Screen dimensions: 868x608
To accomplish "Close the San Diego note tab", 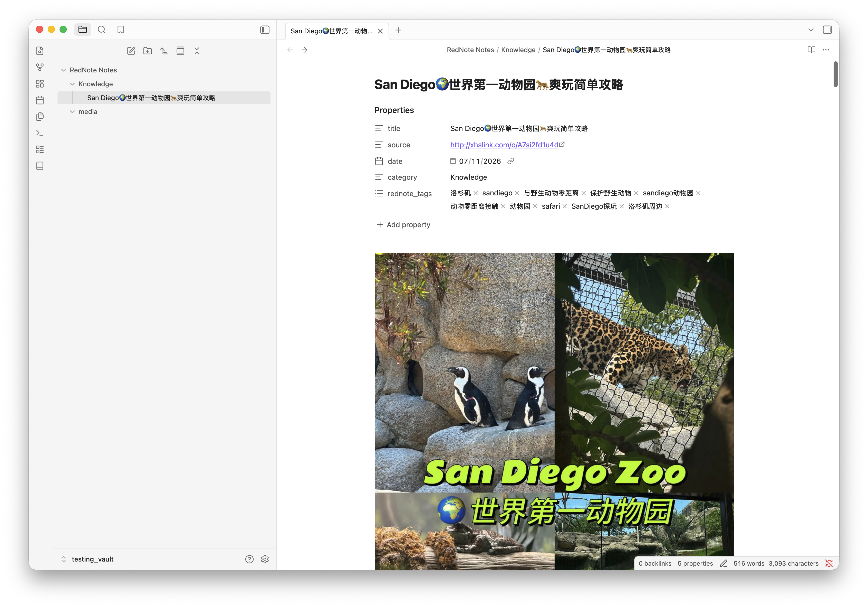I will pyautogui.click(x=380, y=31).
